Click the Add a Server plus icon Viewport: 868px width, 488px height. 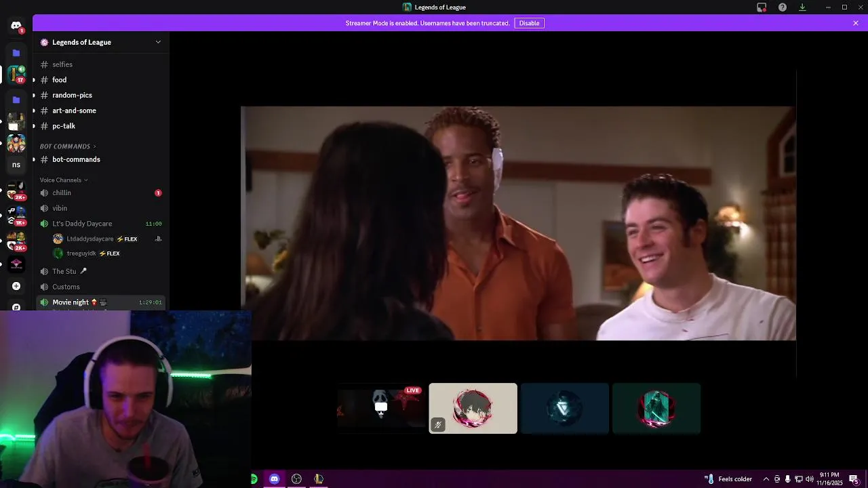(16, 286)
